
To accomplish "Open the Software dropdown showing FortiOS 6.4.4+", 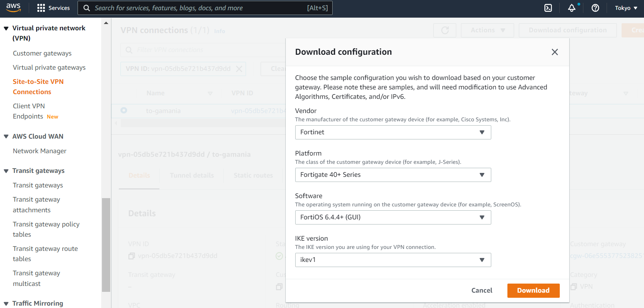I will tap(393, 217).
